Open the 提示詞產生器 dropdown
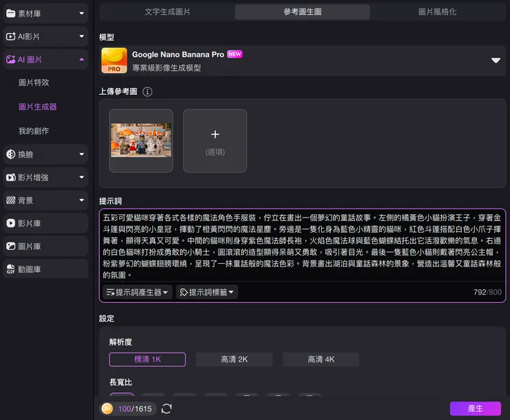The image size is (510, 420). [137, 293]
